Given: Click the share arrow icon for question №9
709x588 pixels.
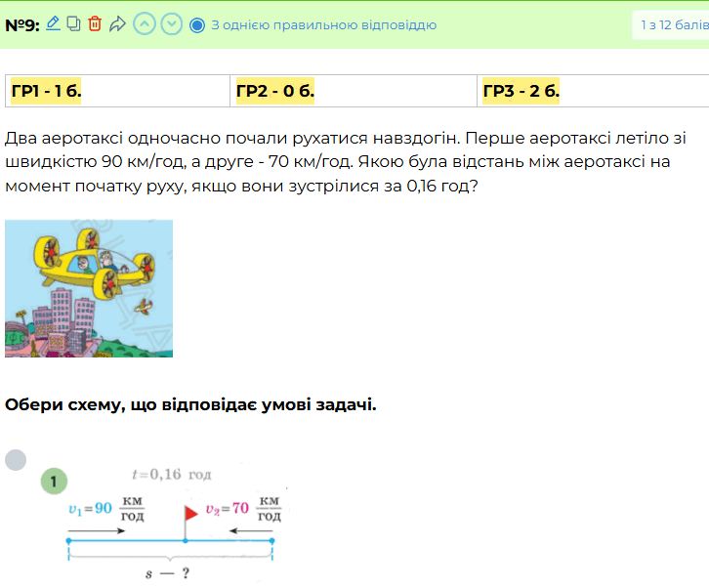Looking at the screenshot, I should 117,24.
